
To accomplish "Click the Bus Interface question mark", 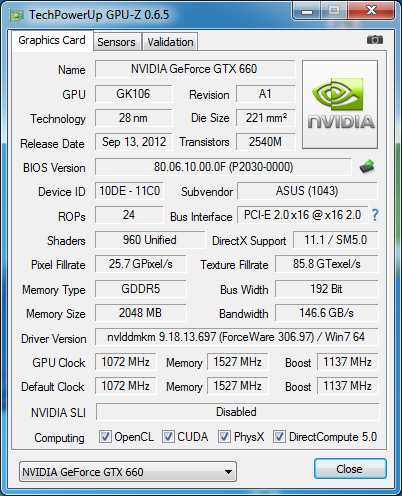I will 375,215.
